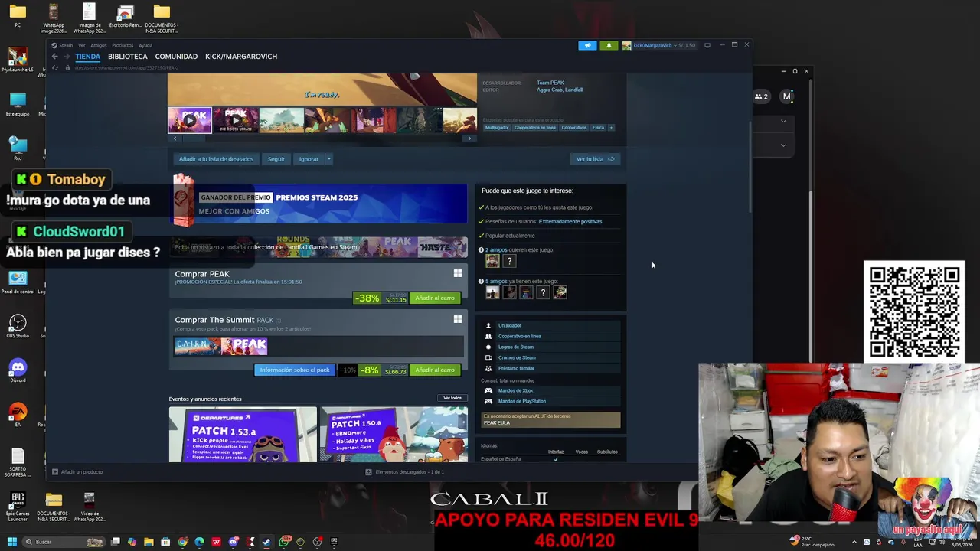Open Extremadamente positivas reviews link
This screenshot has width=980, height=551.
pyautogui.click(x=570, y=222)
